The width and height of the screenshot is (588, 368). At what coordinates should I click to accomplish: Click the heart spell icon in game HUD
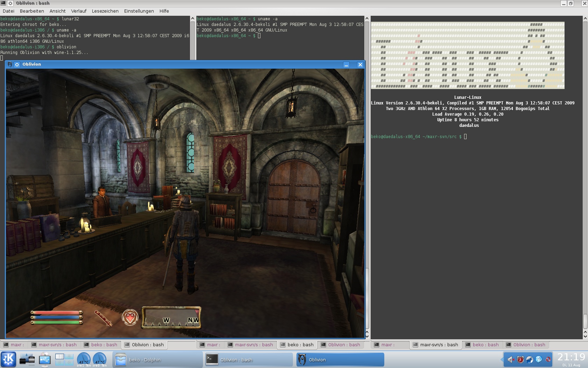[x=130, y=317]
